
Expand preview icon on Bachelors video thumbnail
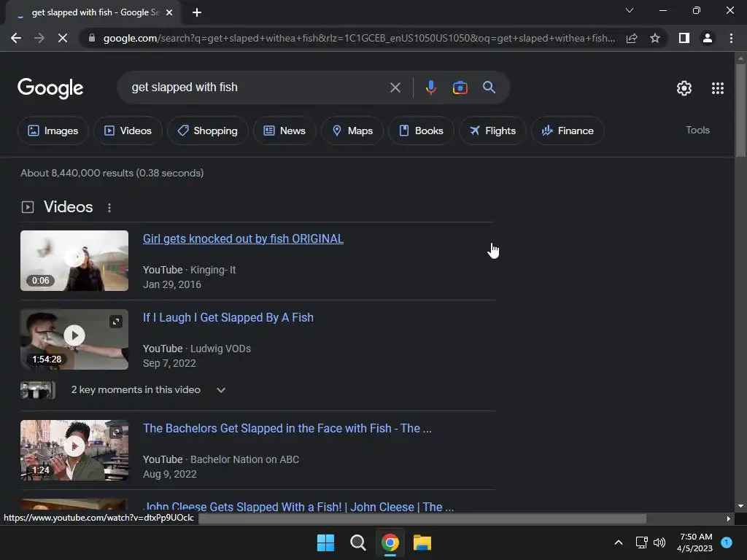pos(116,432)
